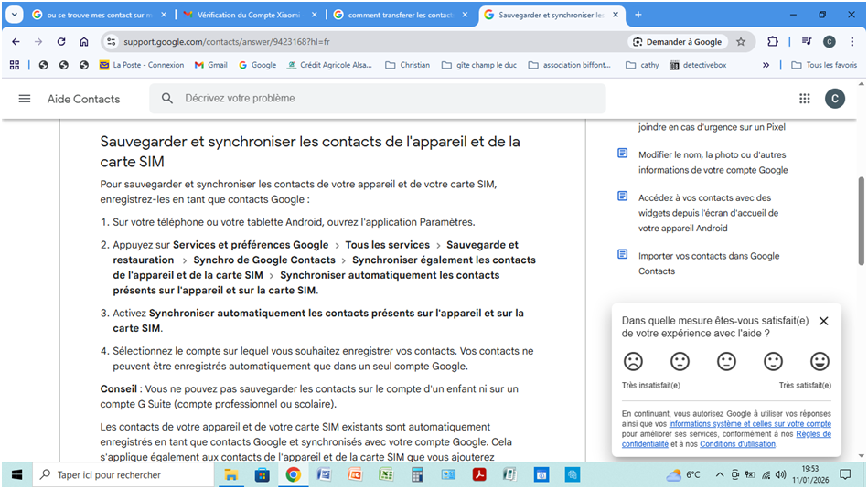868x489 pixels.
Task: Select the neutral middle face rating
Action: coord(726,361)
